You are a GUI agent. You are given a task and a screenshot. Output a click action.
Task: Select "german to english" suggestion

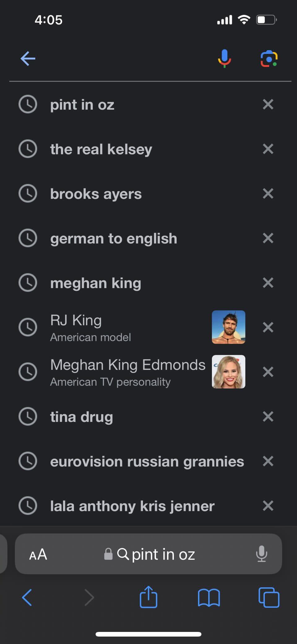click(x=136, y=238)
